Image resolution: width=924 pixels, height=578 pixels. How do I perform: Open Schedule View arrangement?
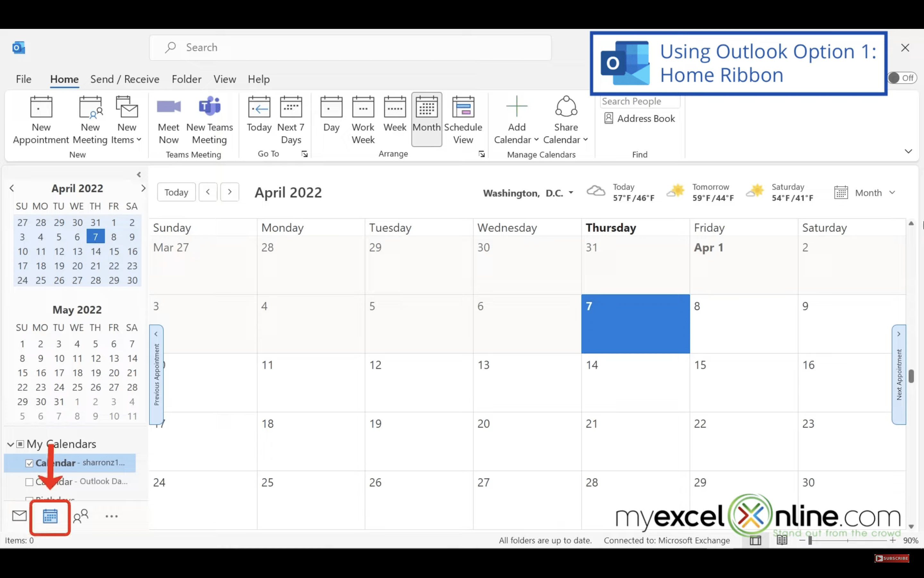click(463, 119)
